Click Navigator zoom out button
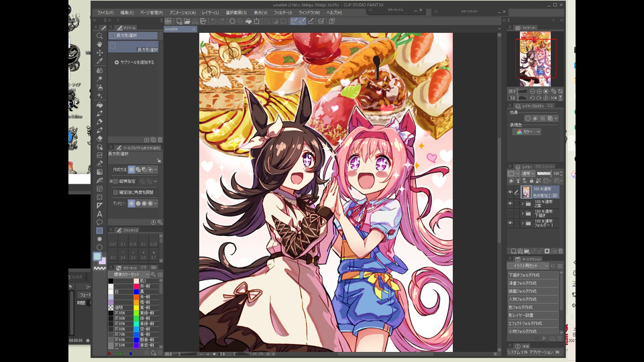Screen dimensions: 644x362 tap(532, 91)
